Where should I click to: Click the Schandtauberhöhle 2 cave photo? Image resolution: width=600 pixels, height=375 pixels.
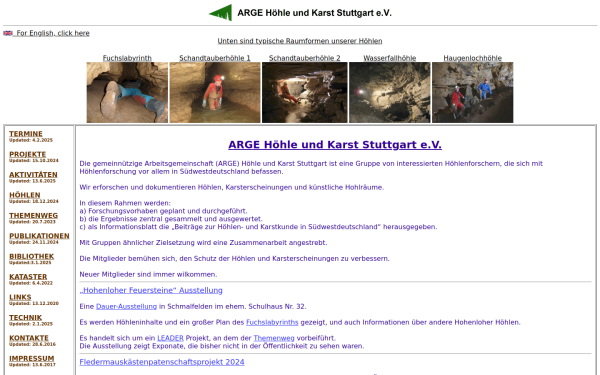point(305,93)
